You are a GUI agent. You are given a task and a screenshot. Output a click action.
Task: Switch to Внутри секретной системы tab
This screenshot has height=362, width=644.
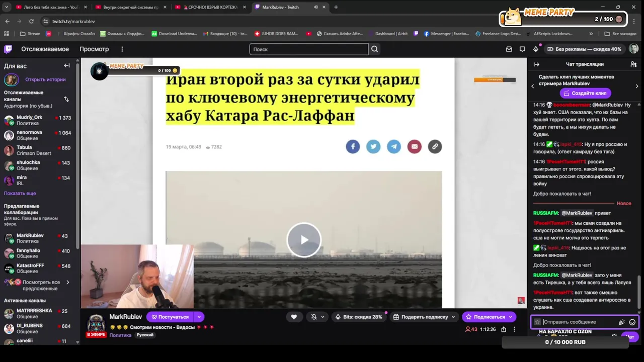tap(130, 7)
